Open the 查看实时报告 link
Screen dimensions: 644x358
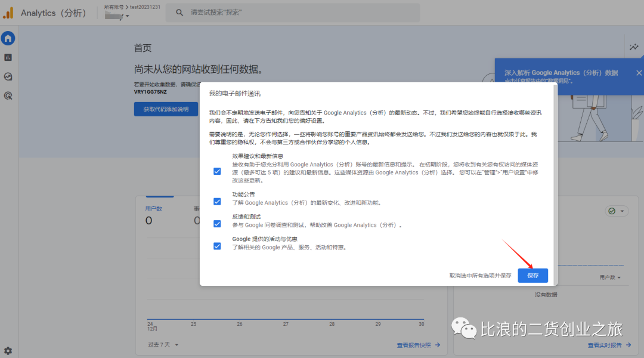point(605,345)
